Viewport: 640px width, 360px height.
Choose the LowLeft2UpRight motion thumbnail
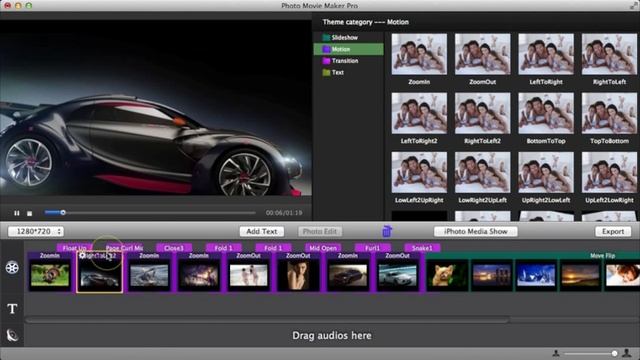[419, 172]
